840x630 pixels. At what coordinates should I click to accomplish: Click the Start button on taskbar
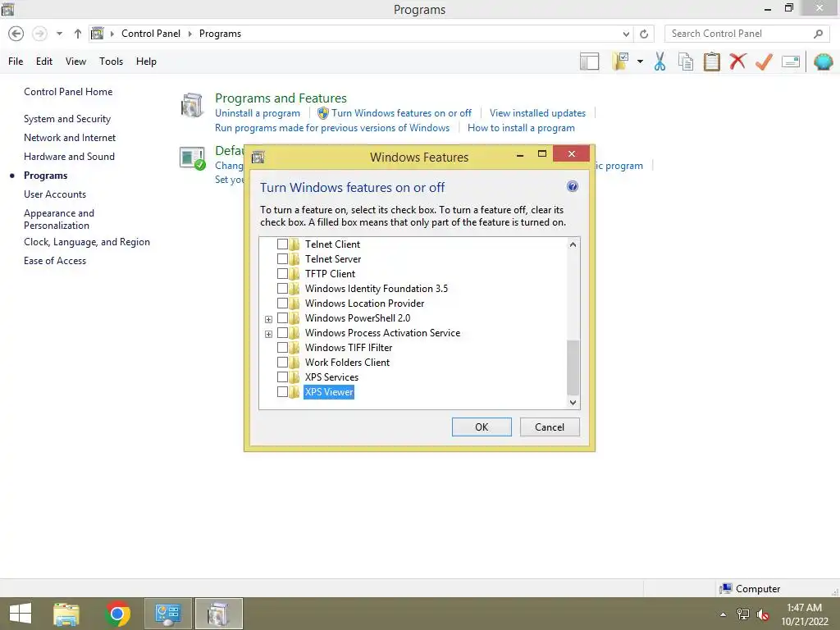21,614
